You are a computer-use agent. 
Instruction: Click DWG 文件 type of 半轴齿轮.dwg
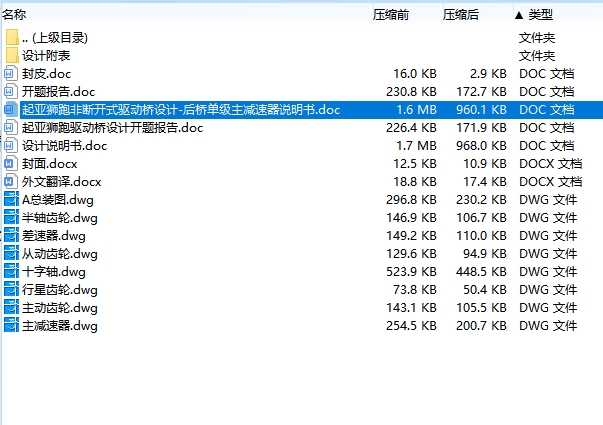[548, 218]
